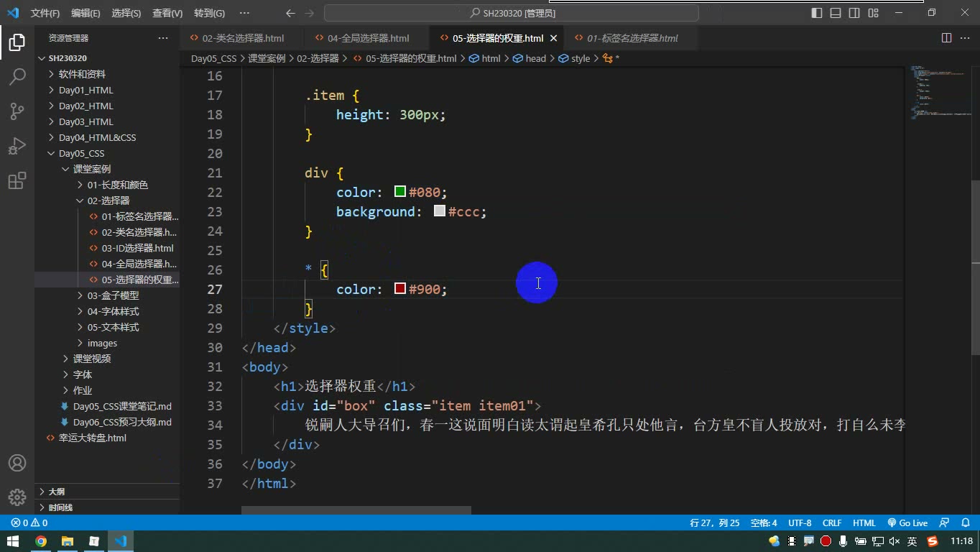Open explorer panel more actions ellipsis

pyautogui.click(x=163, y=38)
